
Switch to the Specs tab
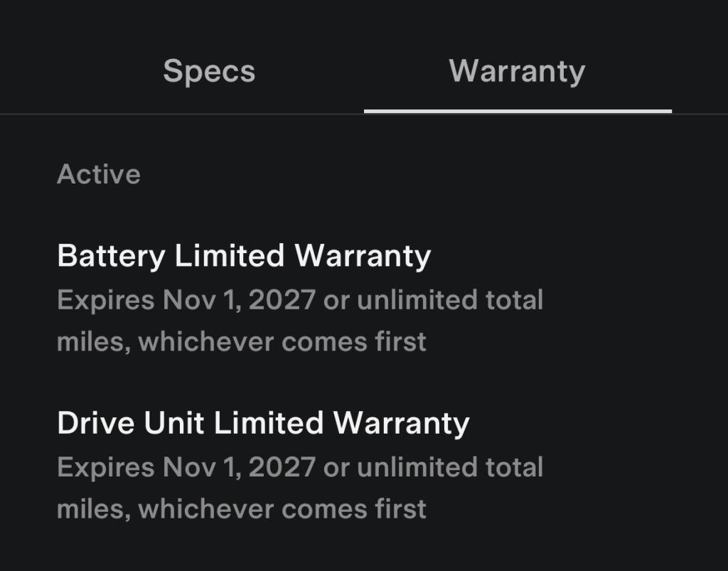pos(209,71)
